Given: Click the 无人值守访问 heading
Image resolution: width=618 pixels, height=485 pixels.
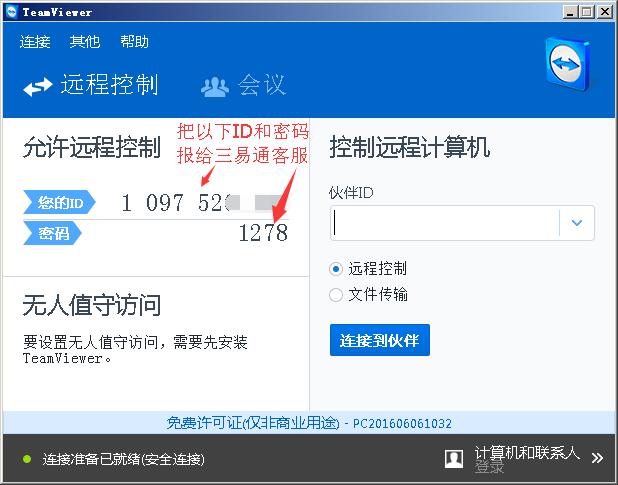Looking at the screenshot, I should pyautogui.click(x=92, y=305).
